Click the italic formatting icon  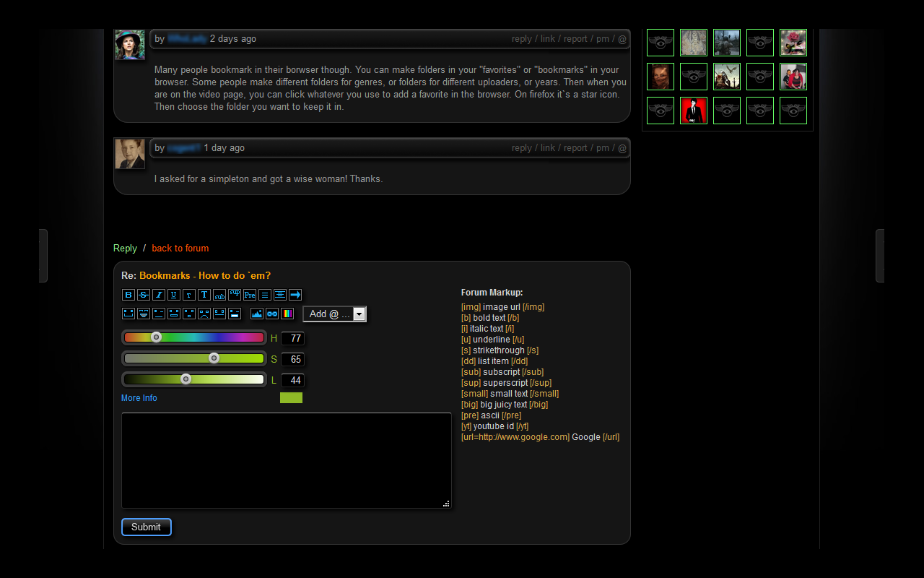click(x=159, y=295)
